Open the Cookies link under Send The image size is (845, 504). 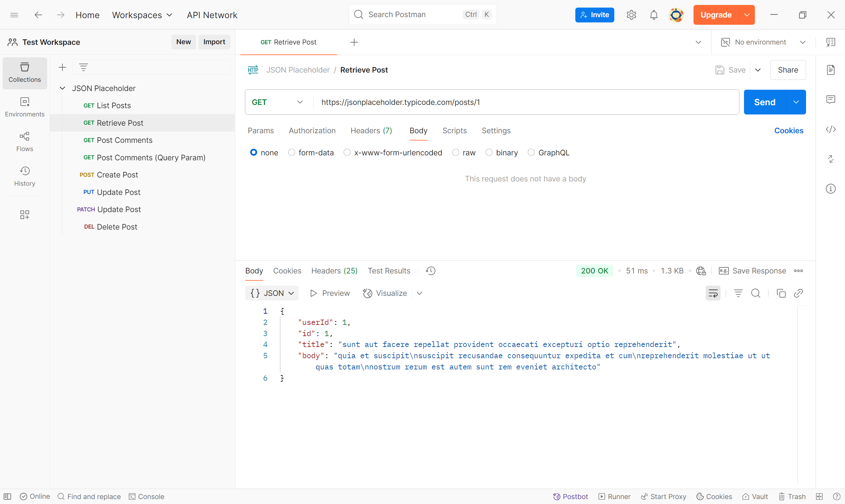(x=789, y=131)
